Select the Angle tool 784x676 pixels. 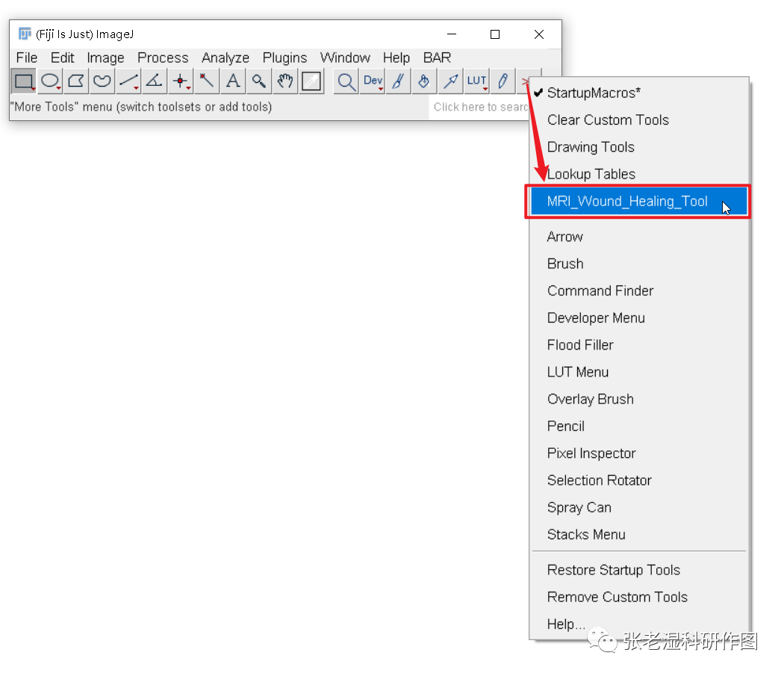(x=155, y=81)
